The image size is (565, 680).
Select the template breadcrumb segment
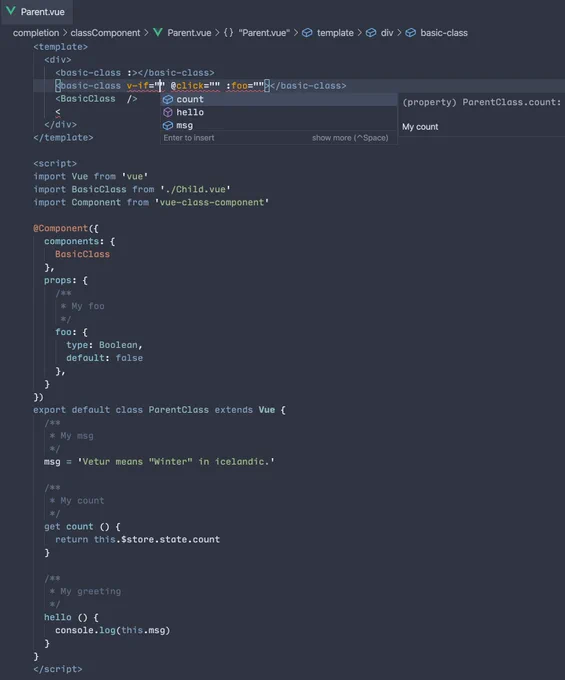(335, 33)
